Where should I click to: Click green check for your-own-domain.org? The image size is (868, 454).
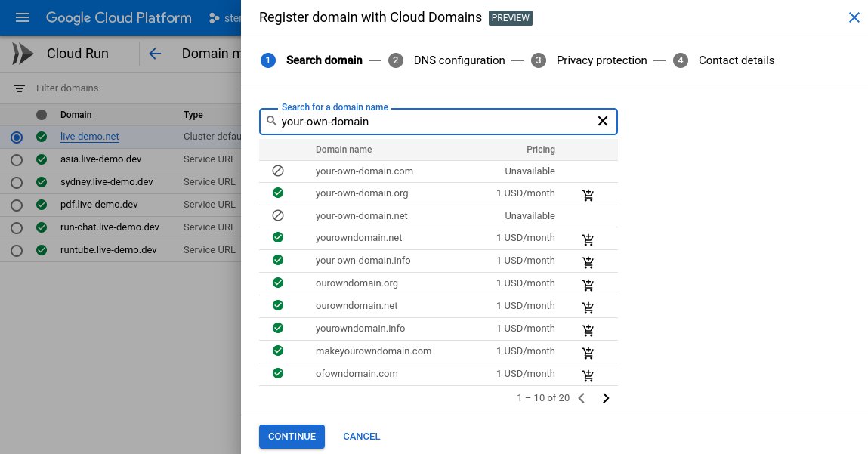pos(278,193)
